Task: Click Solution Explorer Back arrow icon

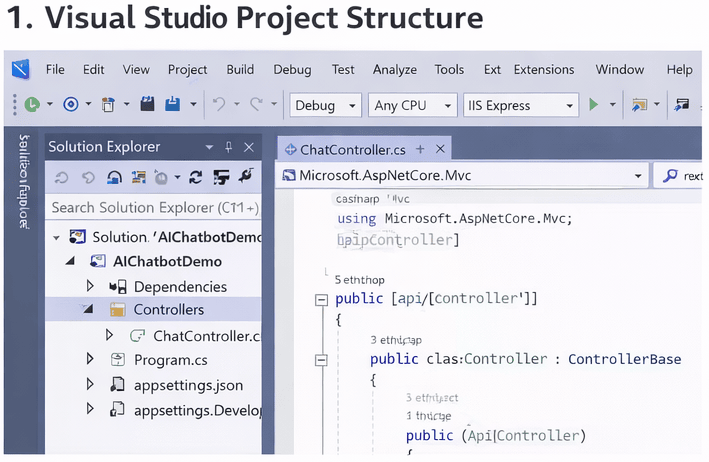Action: (61, 178)
